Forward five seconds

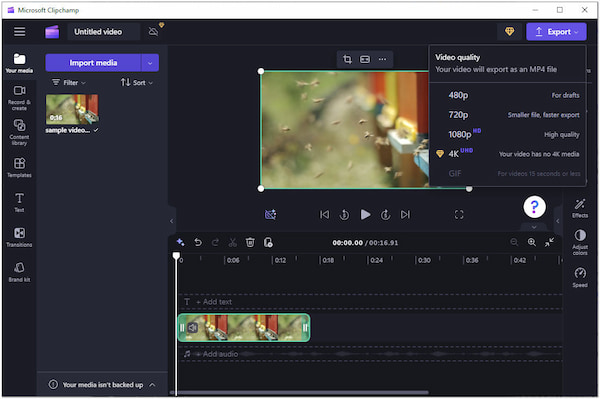385,215
